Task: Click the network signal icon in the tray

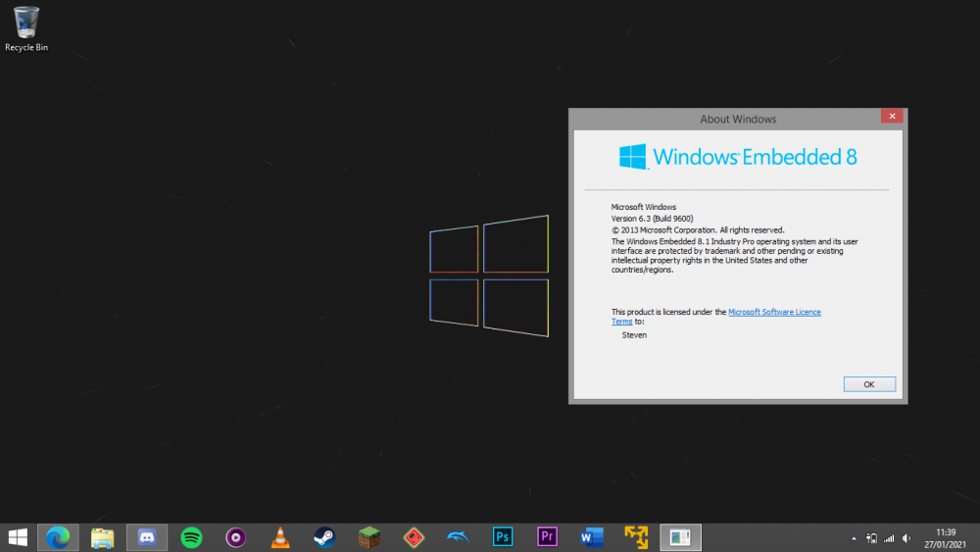Action: point(889,538)
